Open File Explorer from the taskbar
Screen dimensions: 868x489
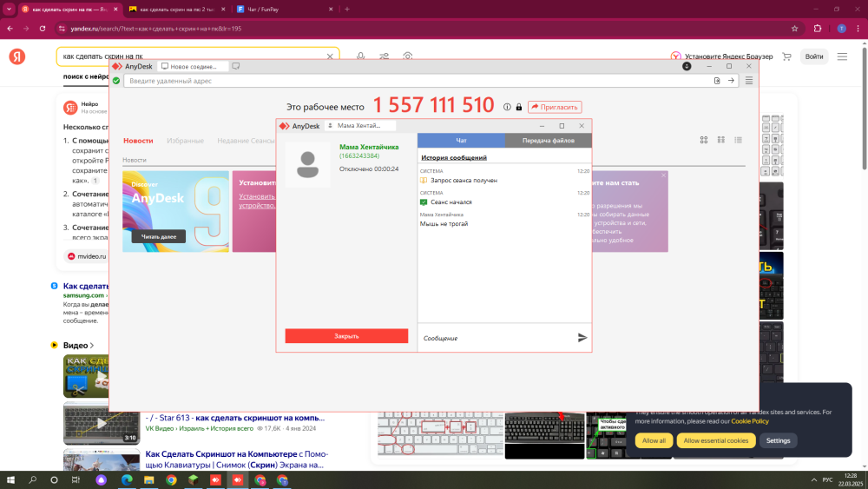pos(149,479)
